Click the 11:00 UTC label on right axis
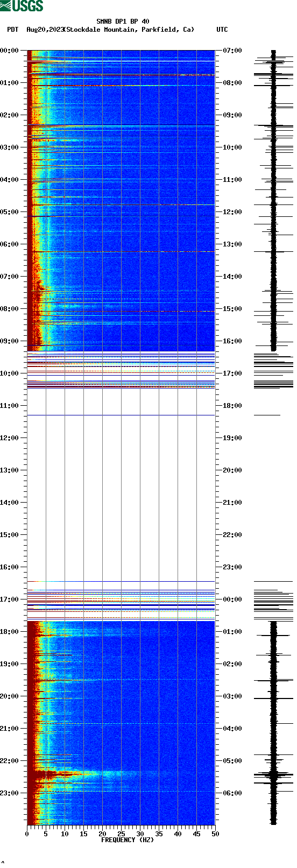 click(x=232, y=180)
